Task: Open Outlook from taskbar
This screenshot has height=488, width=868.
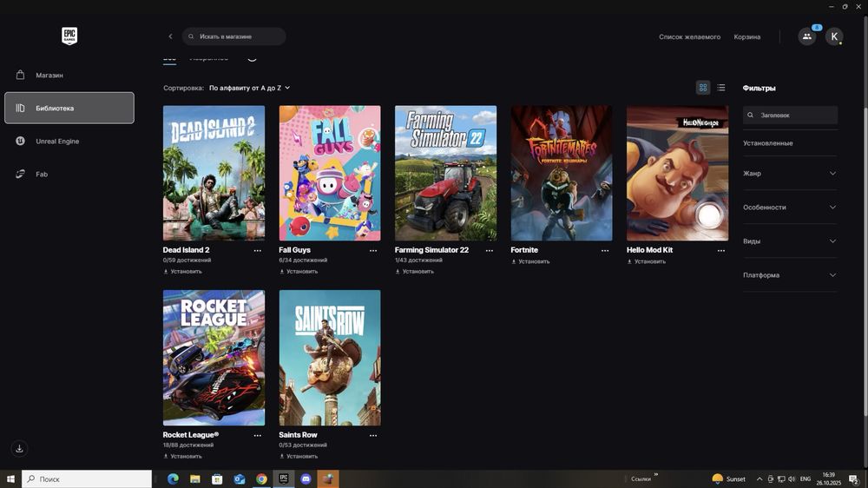Action: 240,479
